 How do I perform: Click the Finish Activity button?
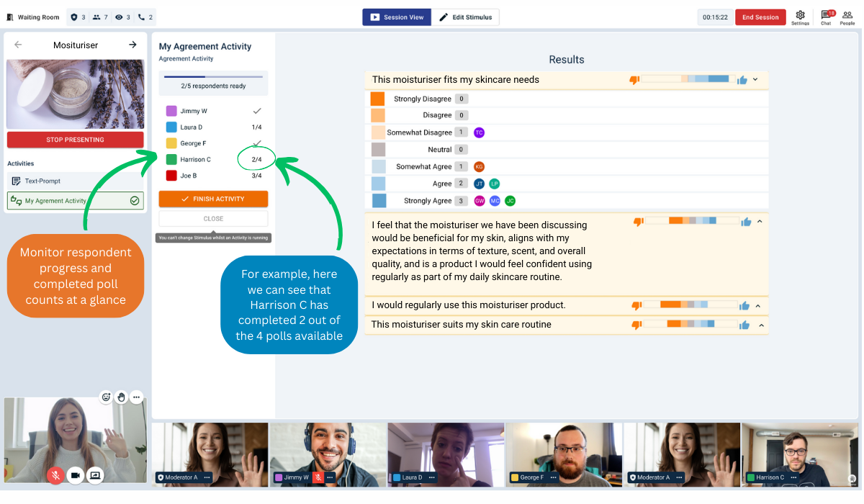point(213,199)
